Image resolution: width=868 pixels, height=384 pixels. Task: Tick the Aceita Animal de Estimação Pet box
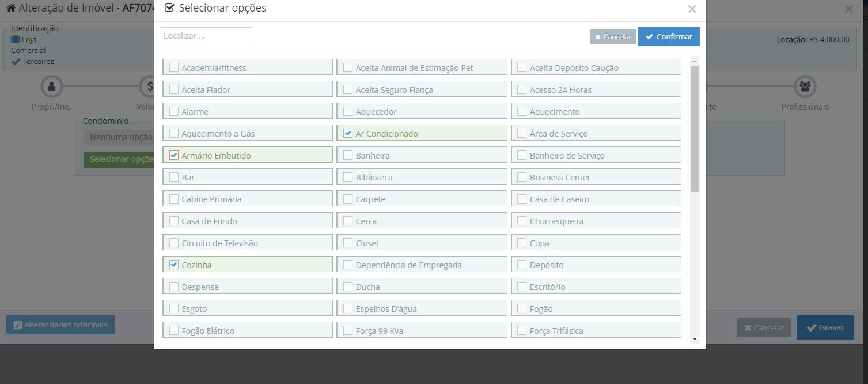348,67
